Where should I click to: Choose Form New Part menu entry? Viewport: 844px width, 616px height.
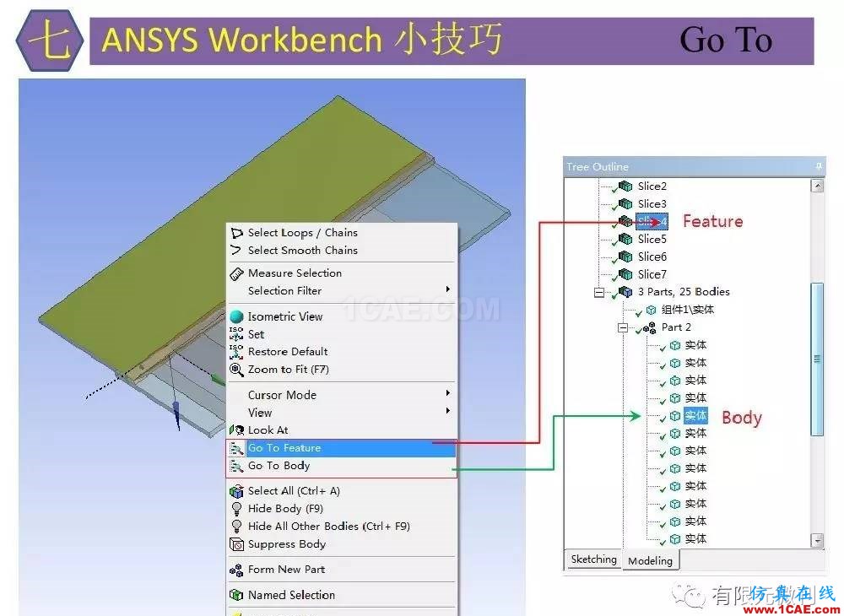pos(341,570)
